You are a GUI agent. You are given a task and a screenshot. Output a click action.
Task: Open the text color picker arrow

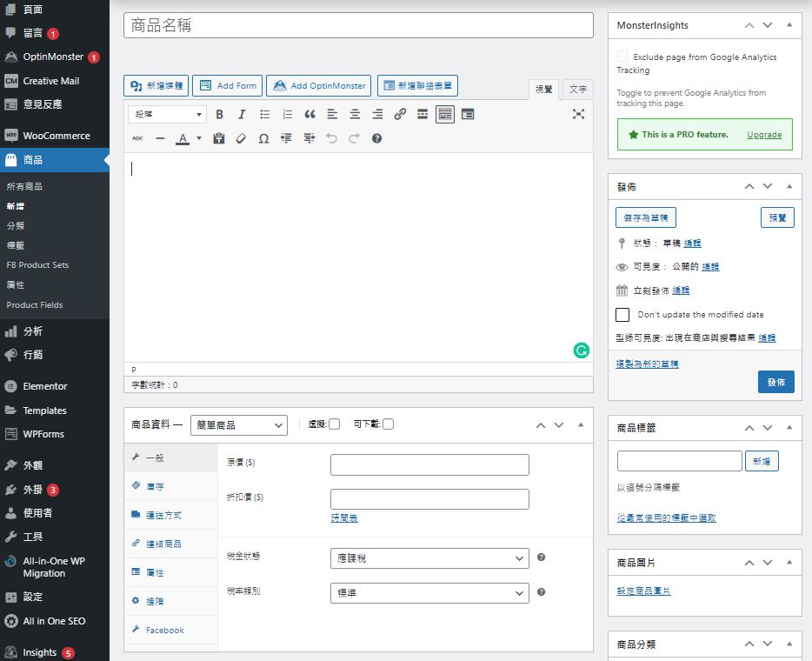pyautogui.click(x=199, y=138)
